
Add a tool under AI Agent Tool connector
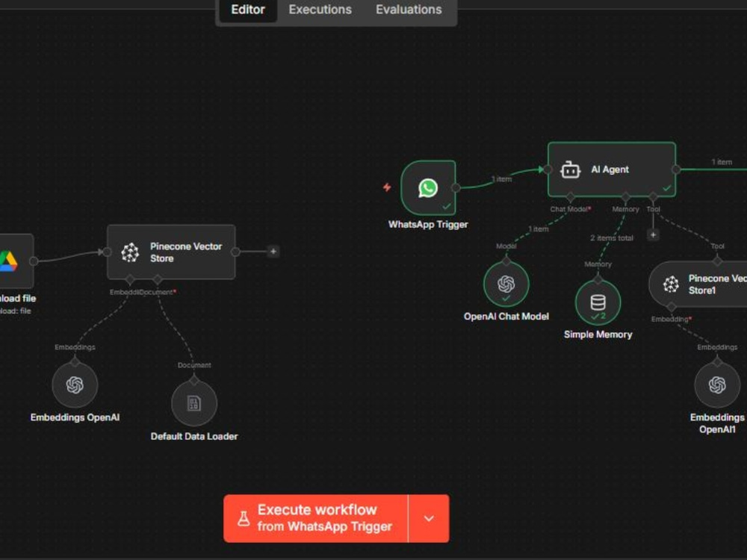(x=653, y=234)
